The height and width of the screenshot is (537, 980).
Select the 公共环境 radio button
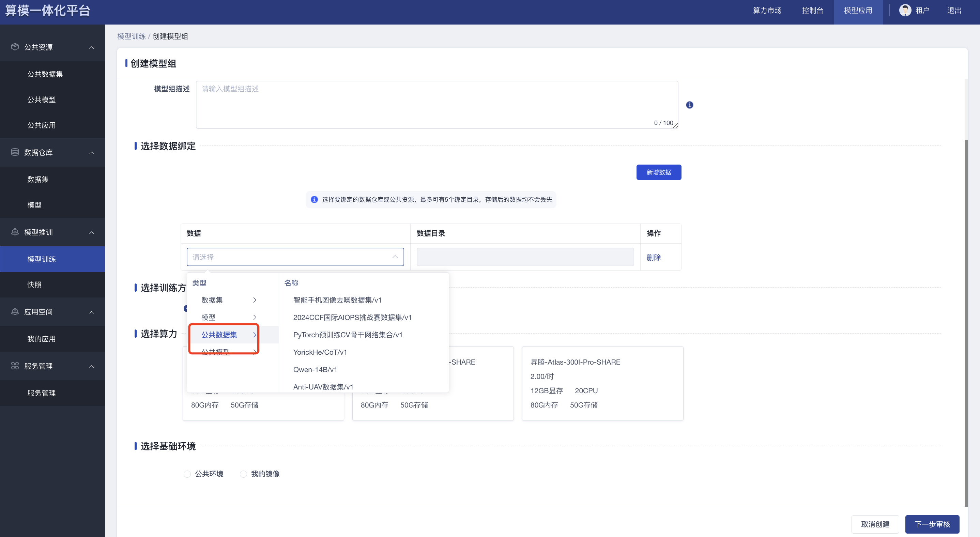click(x=187, y=474)
